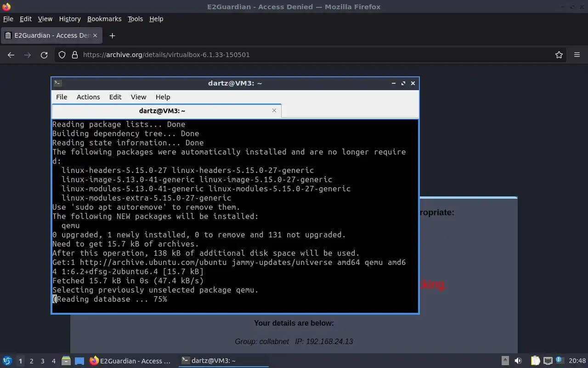588x368 pixels.
Task: Click the 'Fetched 15.7 kB in 0s' line
Action: tap(128, 281)
